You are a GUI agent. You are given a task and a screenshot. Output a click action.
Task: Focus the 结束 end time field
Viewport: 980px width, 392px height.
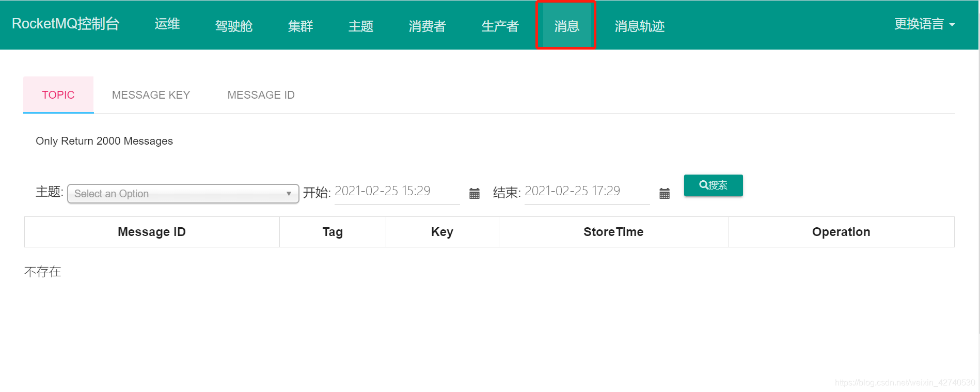click(587, 192)
